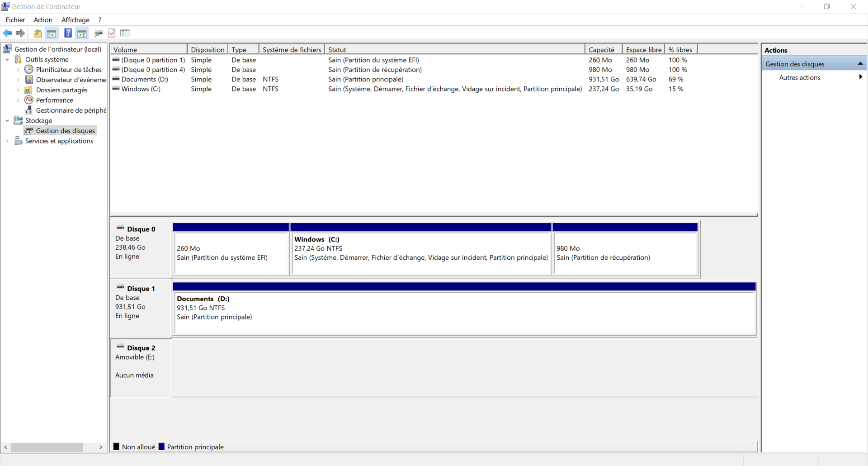Expand the Planificateur de tâches node
The height and width of the screenshot is (466, 868).
[x=18, y=70]
